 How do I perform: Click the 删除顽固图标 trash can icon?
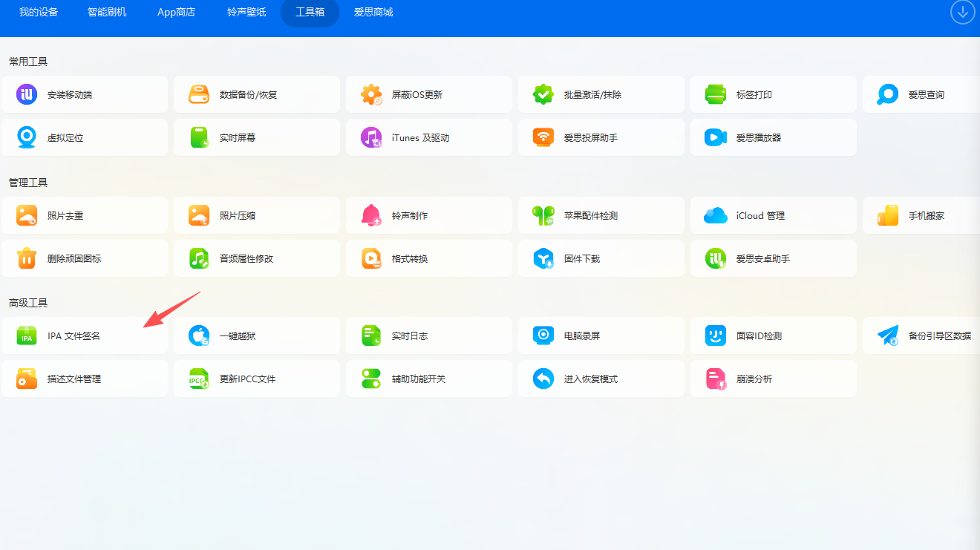27,259
